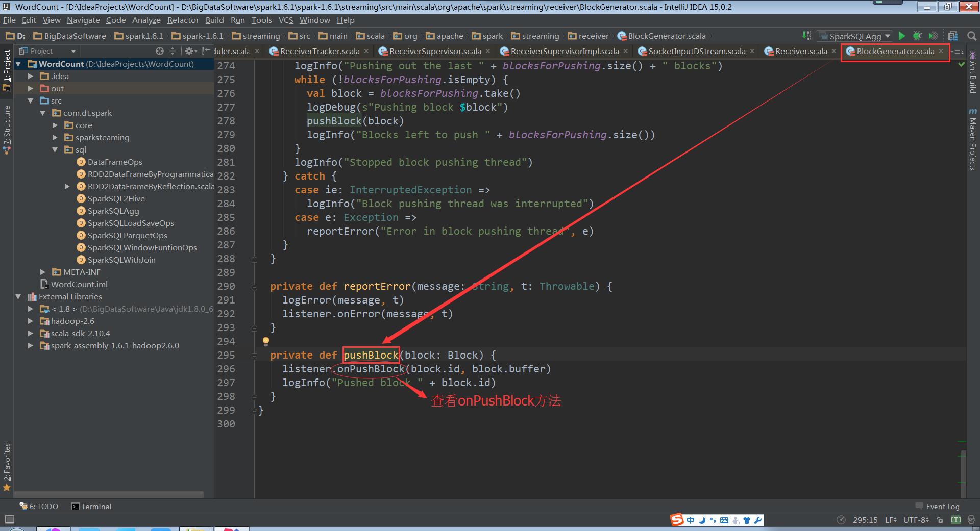Image resolution: width=980 pixels, height=531 pixels.
Task: Run the SparkSQLAgg configuration
Action: tap(902, 36)
